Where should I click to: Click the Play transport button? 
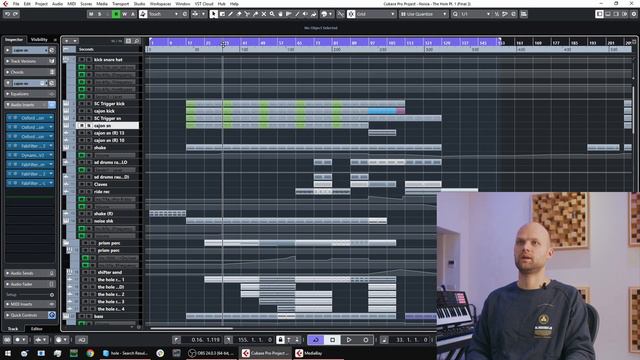pyautogui.click(x=349, y=340)
